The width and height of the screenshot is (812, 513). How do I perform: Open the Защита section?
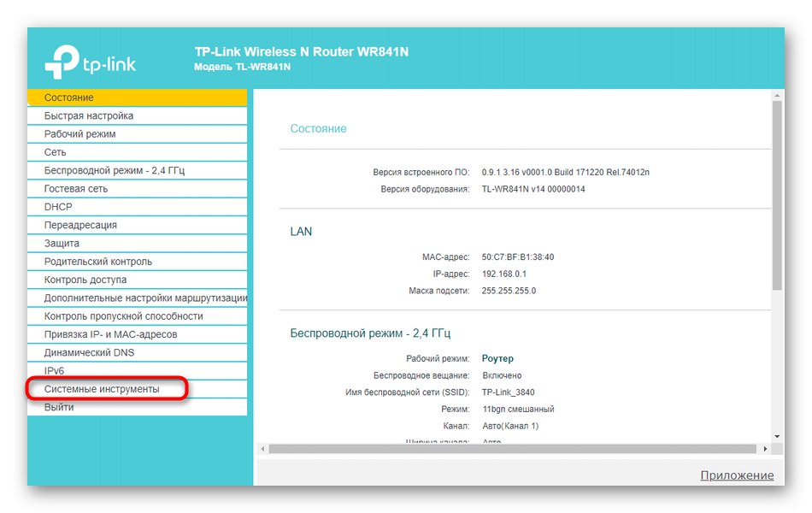(x=138, y=243)
